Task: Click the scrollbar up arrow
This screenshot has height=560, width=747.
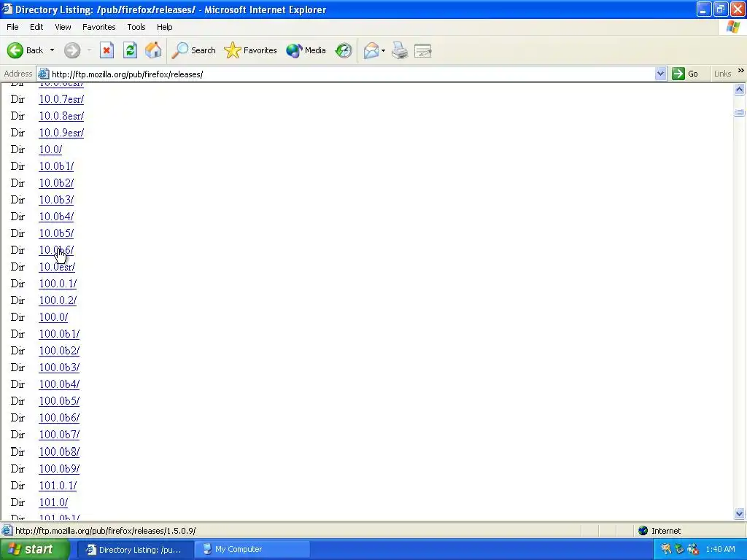Action: pos(740,89)
